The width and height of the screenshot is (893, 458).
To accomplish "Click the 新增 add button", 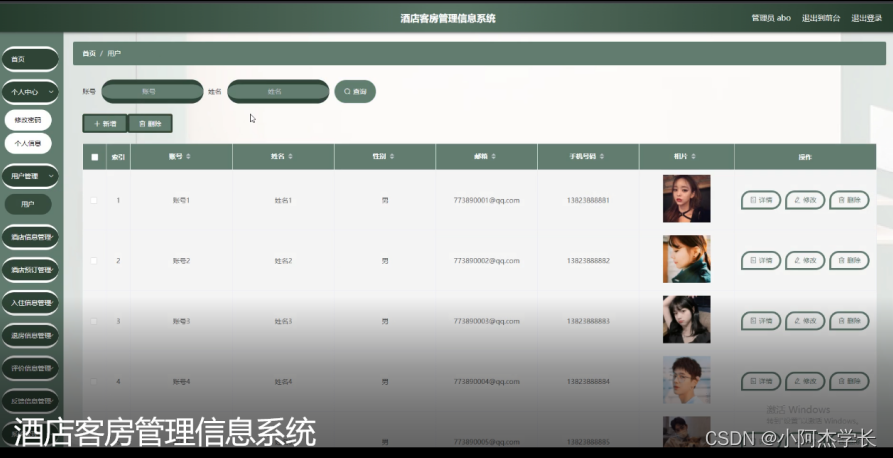I will point(105,124).
